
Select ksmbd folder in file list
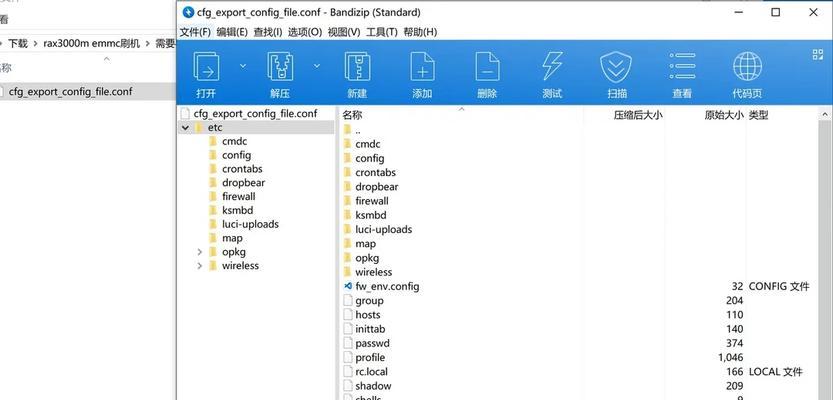(371, 215)
